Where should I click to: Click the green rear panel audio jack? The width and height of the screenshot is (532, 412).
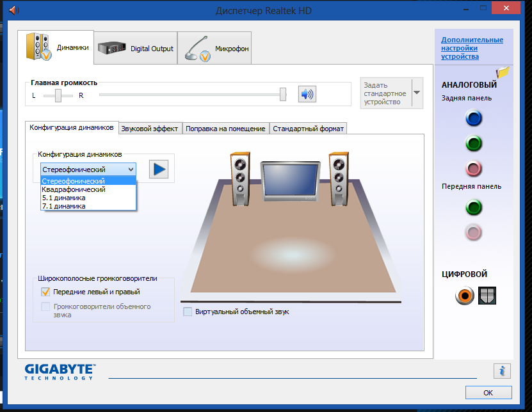(474, 143)
